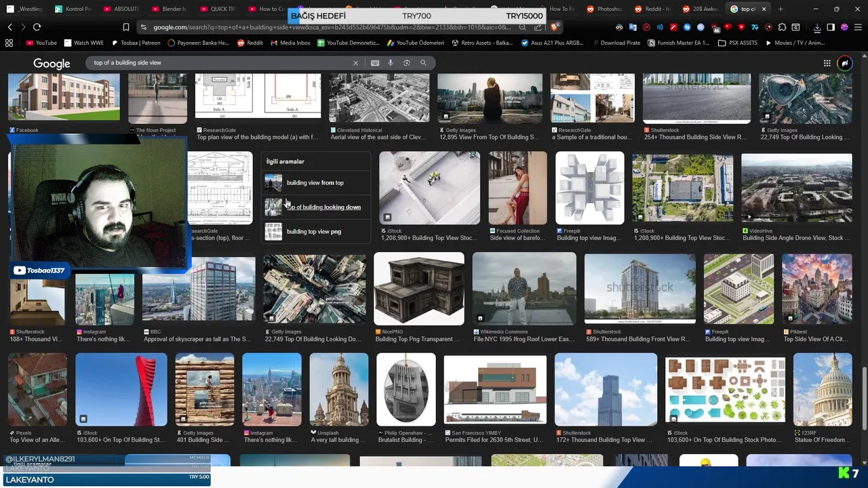The width and height of the screenshot is (868, 488).
Task: Open the Movies / TV / Anim bookmark folder
Action: coord(795,43)
